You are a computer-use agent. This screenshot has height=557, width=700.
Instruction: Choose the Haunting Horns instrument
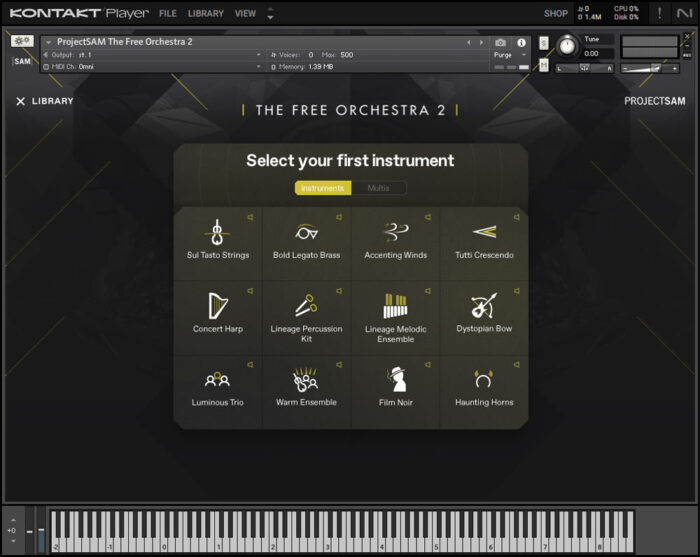pyautogui.click(x=484, y=391)
